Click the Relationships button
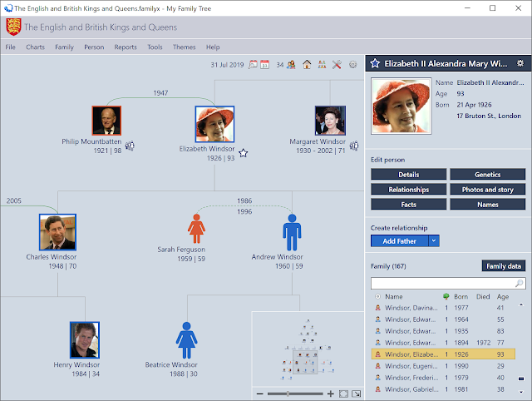Screen dimensions: 532x401 click(x=408, y=189)
